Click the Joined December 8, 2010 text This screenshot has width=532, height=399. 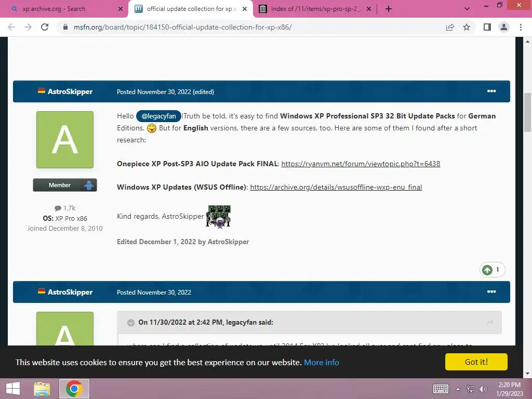(x=65, y=229)
